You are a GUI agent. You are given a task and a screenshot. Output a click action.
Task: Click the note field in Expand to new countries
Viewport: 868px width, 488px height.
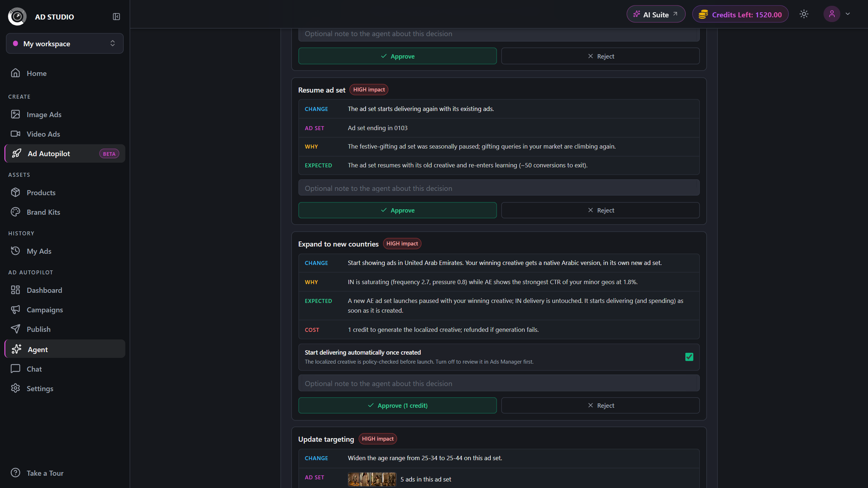click(499, 383)
